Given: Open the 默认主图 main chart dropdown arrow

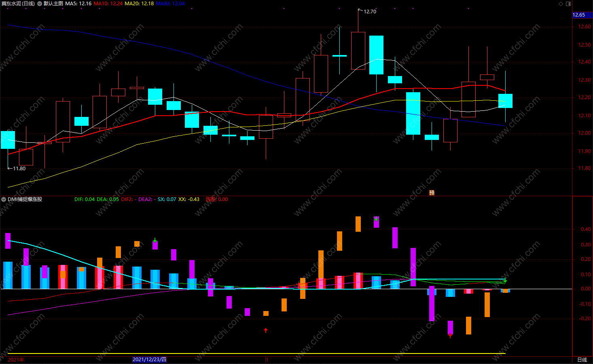Looking at the screenshot, I should (40, 4).
